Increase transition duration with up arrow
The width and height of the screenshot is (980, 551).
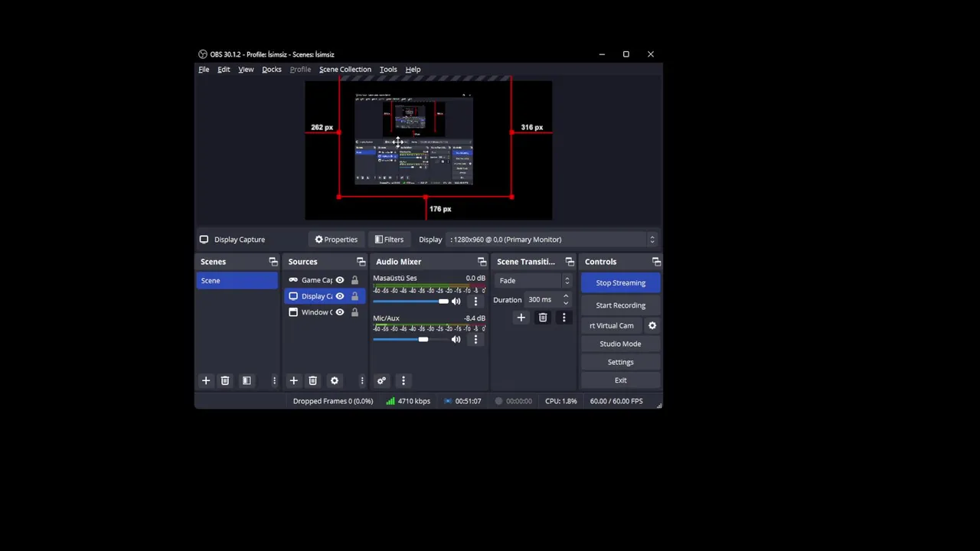[566, 297]
